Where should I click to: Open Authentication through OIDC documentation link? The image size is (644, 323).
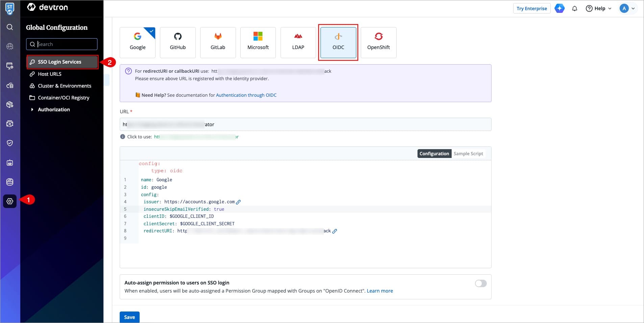pos(246,95)
